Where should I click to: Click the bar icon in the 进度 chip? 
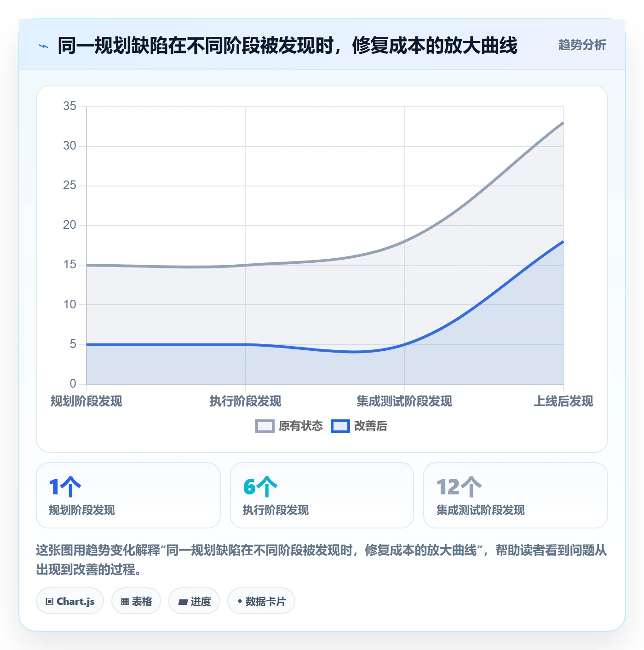click(183, 602)
